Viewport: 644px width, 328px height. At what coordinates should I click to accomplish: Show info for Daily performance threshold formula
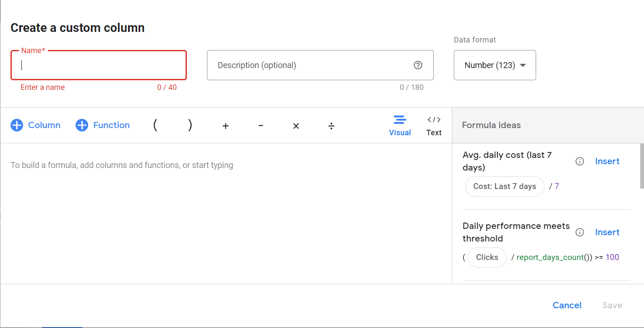(x=580, y=232)
